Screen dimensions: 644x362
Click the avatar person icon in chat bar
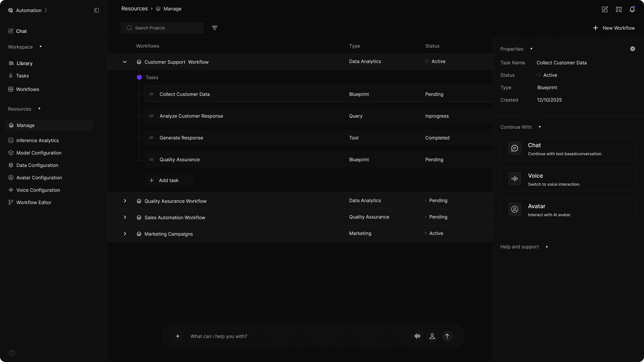[432, 336]
